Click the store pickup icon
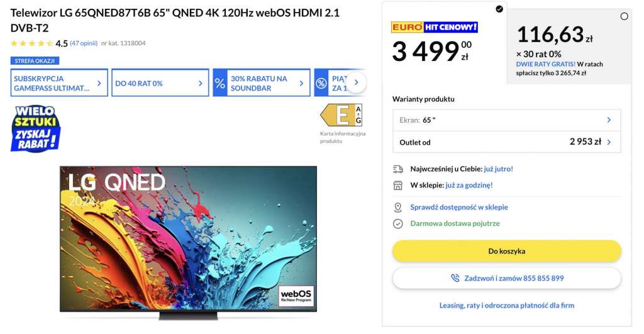This screenshot has width=644, height=334. click(397, 186)
